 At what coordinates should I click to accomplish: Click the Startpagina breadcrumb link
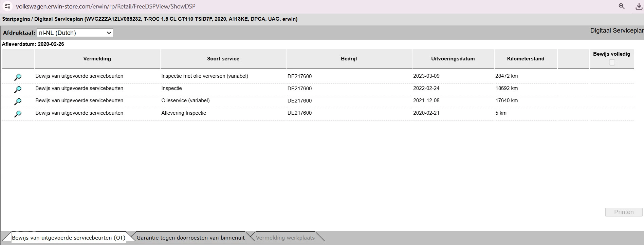pyautogui.click(x=16, y=19)
